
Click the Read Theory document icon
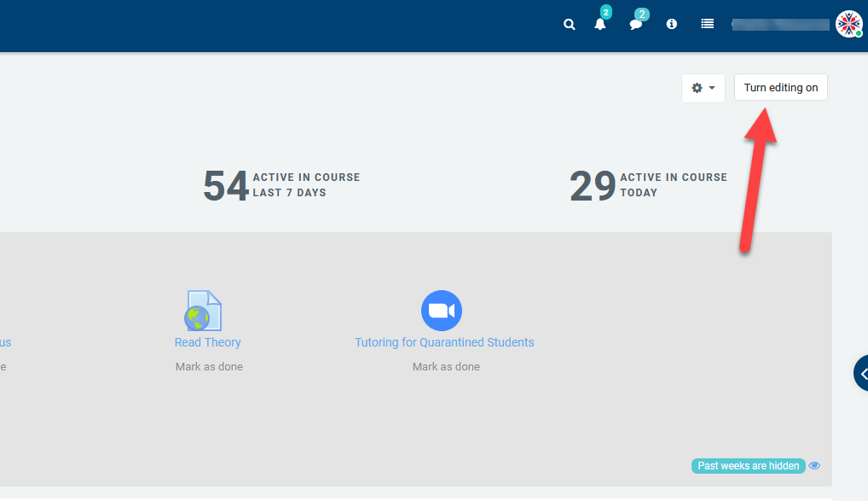coord(204,311)
